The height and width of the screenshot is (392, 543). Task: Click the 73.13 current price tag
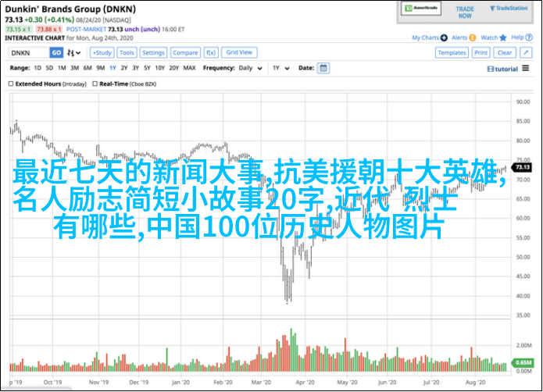coord(523,167)
